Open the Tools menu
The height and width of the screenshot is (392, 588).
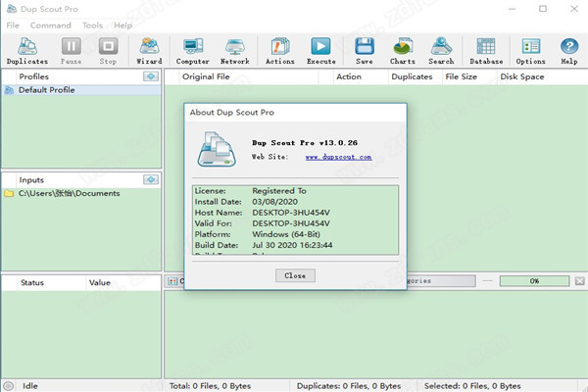tap(92, 24)
